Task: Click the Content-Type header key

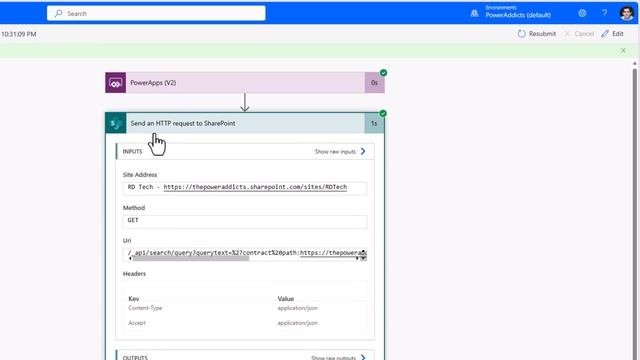Action: pos(145,308)
